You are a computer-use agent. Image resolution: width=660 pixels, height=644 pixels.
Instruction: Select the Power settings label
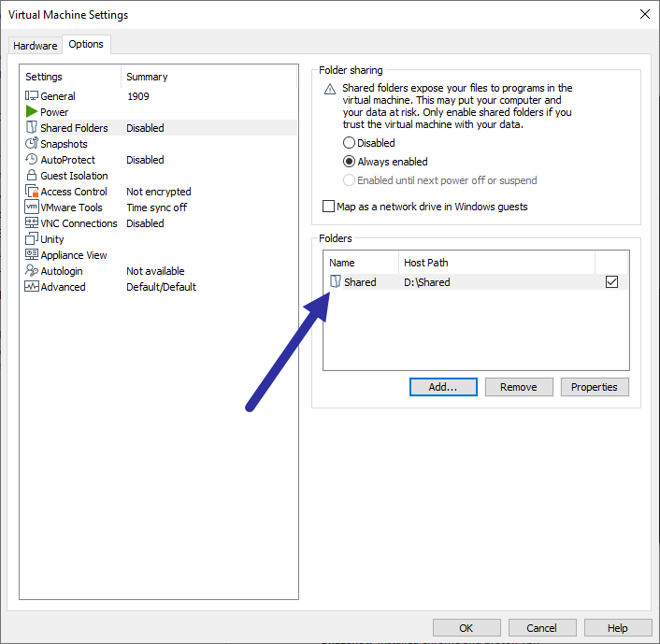pos(54,112)
